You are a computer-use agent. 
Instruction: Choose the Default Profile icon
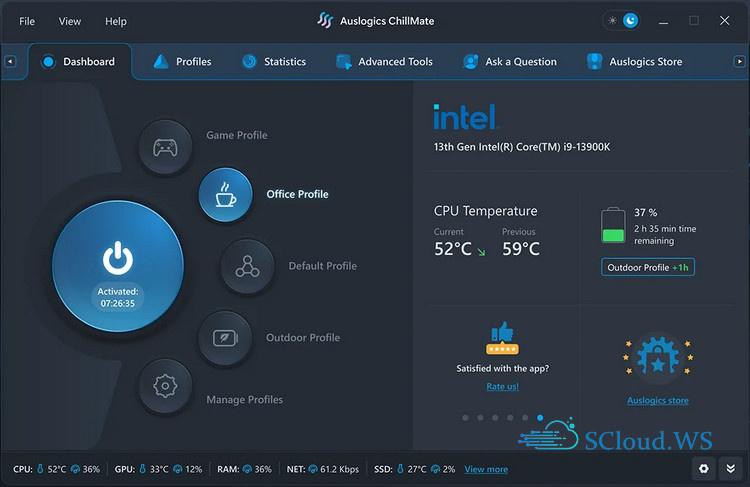[247, 266]
